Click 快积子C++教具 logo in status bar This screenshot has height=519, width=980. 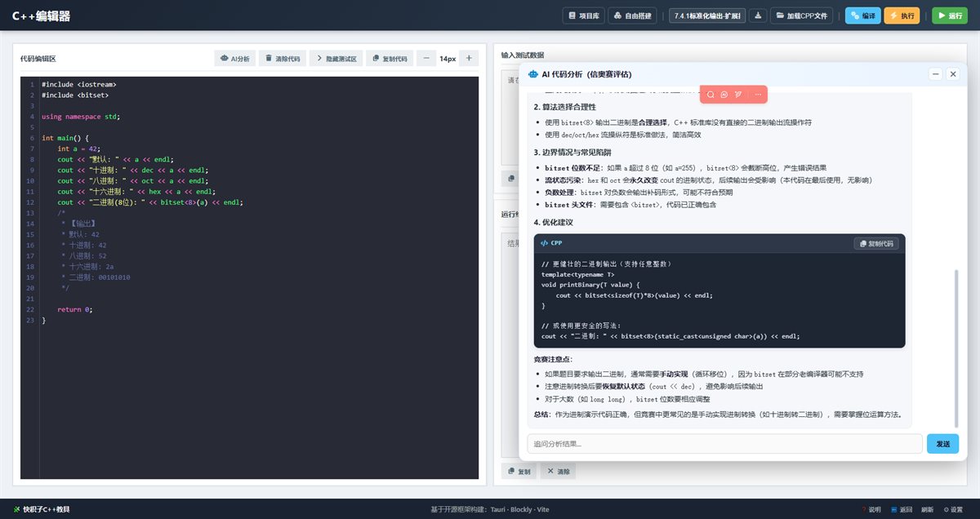[42, 509]
